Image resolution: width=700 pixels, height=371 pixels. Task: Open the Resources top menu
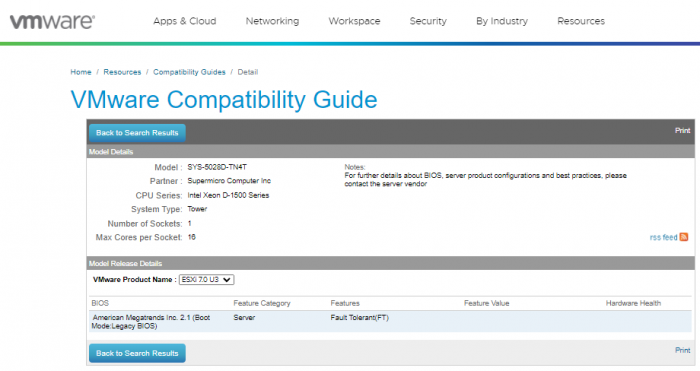coord(581,21)
